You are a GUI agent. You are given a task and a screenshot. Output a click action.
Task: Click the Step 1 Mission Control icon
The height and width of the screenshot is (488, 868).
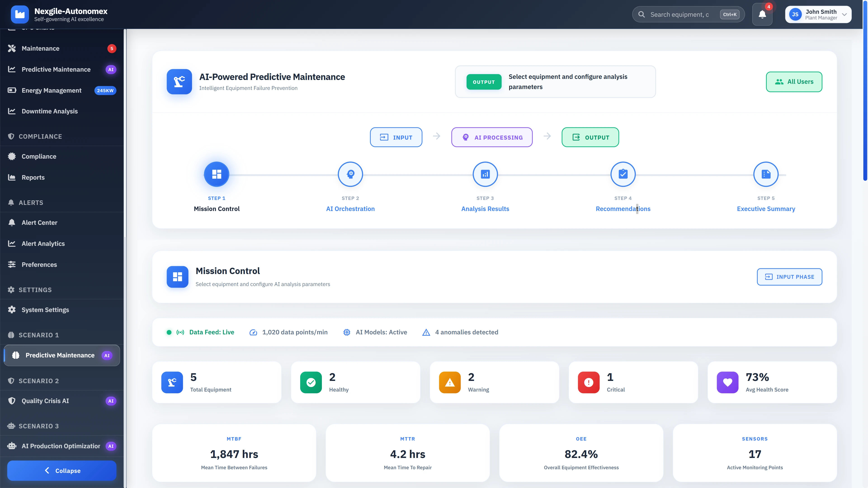point(216,174)
